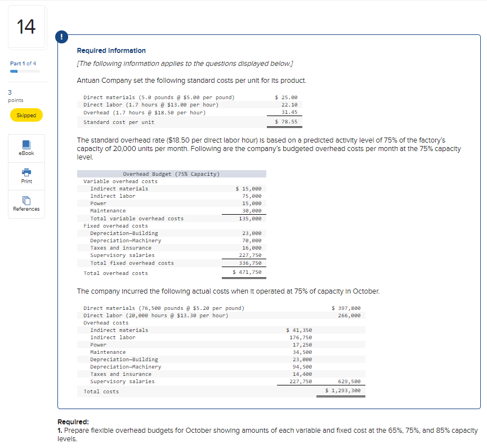Click the Direct materials 76,500 pounds row
This screenshot has height=448, width=487.
tap(221, 308)
